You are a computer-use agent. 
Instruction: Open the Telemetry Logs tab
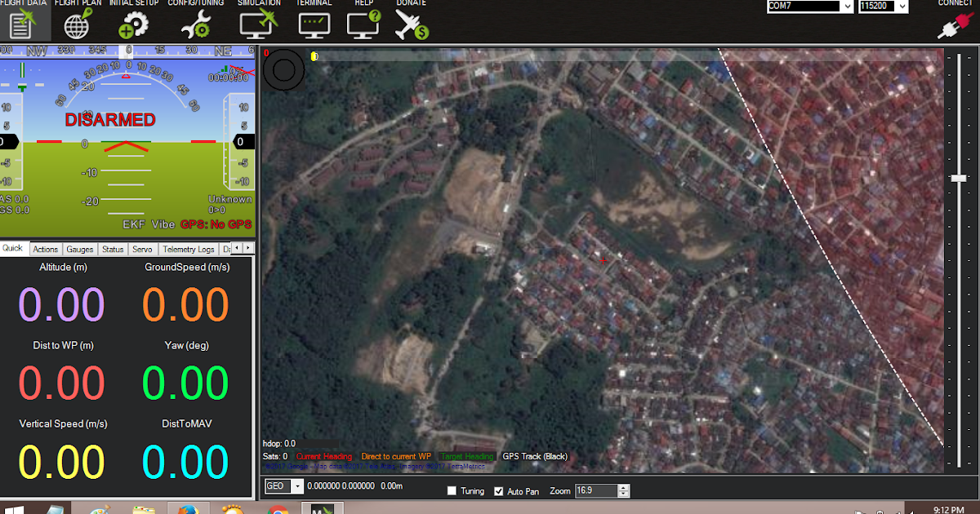(x=188, y=249)
